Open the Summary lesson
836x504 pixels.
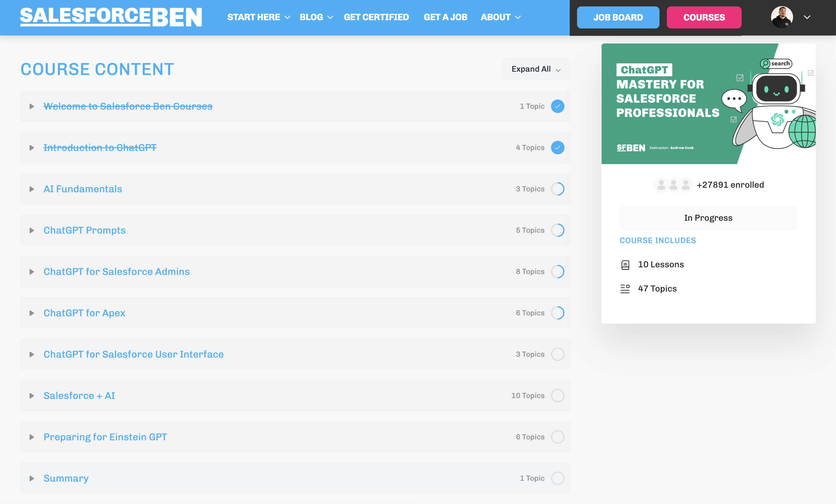click(x=66, y=479)
